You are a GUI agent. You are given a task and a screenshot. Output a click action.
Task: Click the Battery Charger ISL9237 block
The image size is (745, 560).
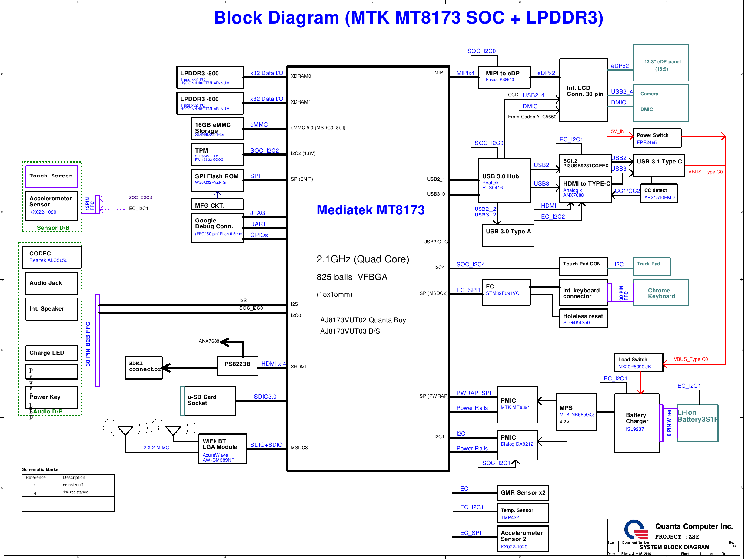click(x=637, y=423)
